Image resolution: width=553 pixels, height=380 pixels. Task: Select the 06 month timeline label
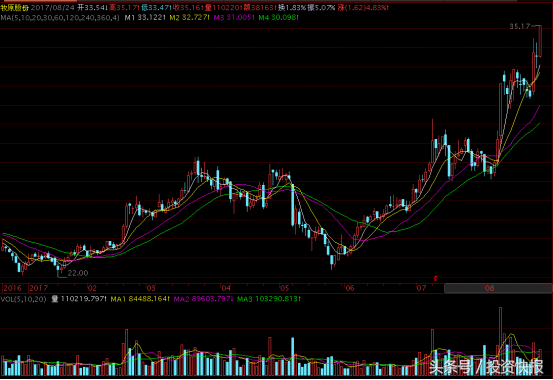pyautogui.click(x=350, y=288)
